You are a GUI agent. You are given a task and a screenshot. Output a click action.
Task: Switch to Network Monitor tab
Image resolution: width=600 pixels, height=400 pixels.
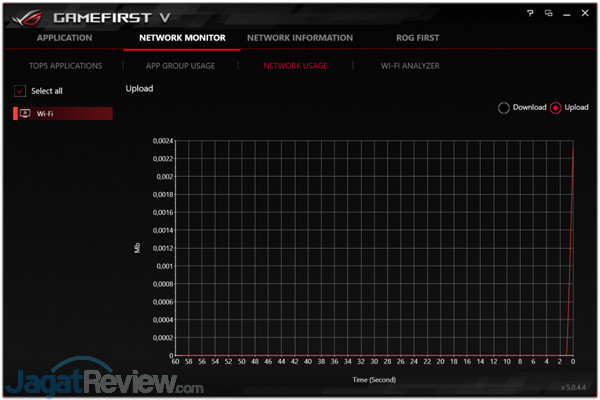[x=182, y=38]
